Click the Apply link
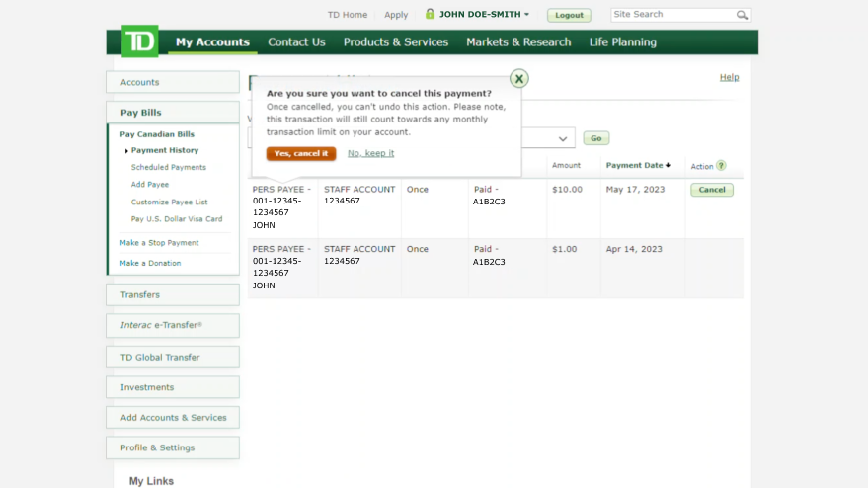This screenshot has width=868, height=488. click(396, 15)
